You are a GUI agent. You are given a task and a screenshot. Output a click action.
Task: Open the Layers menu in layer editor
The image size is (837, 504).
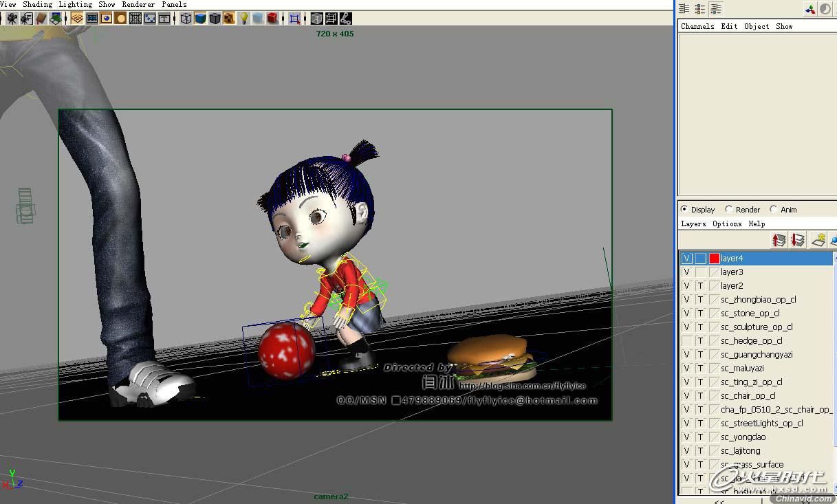pyautogui.click(x=693, y=223)
